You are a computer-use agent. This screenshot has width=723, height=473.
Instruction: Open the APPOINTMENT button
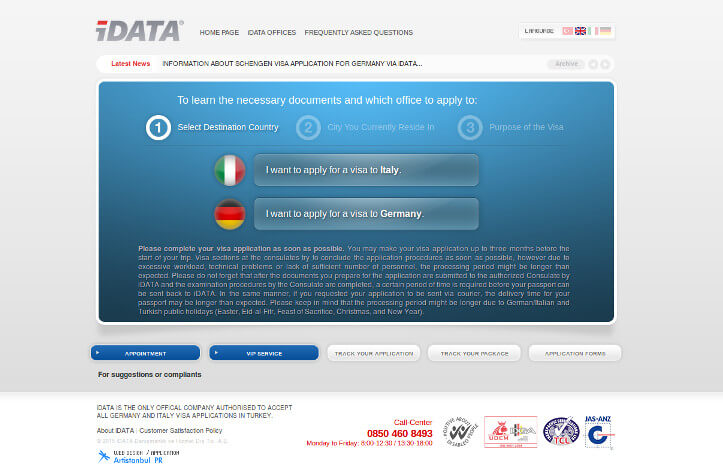click(145, 353)
